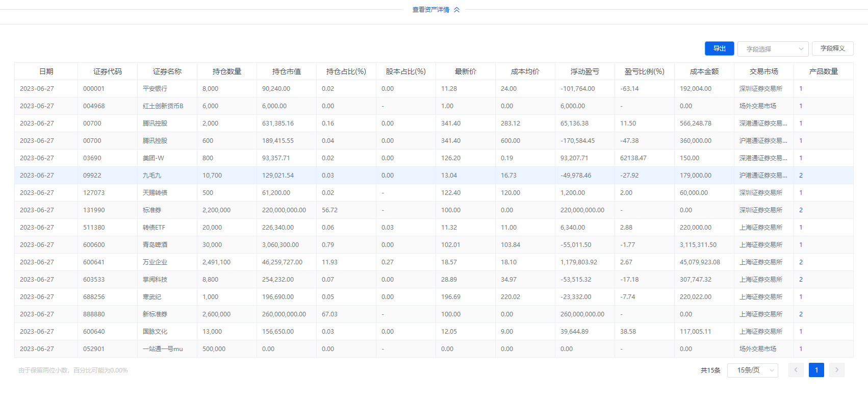Click the 证券代码 column header
Image resolution: width=868 pixels, height=397 pixels.
107,71
